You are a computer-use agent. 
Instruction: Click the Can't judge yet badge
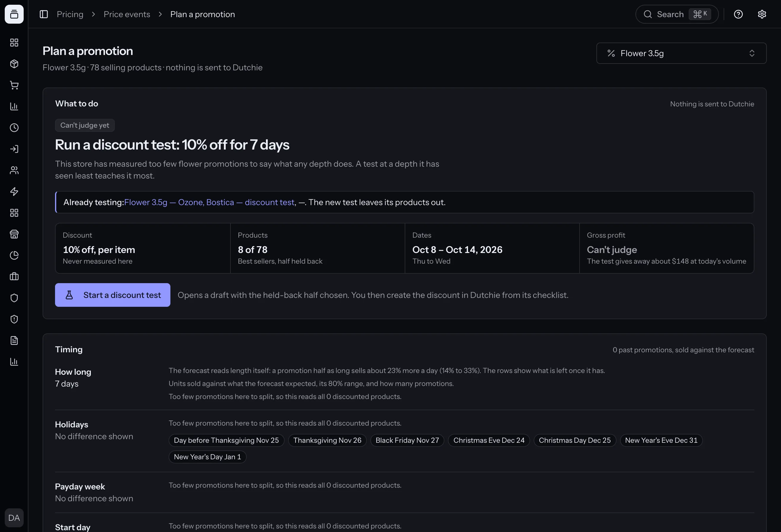click(x=85, y=125)
